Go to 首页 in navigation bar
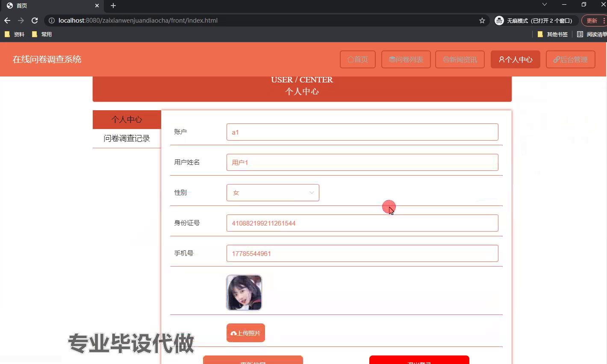Screen dimensions: 607x364 click(x=357, y=59)
